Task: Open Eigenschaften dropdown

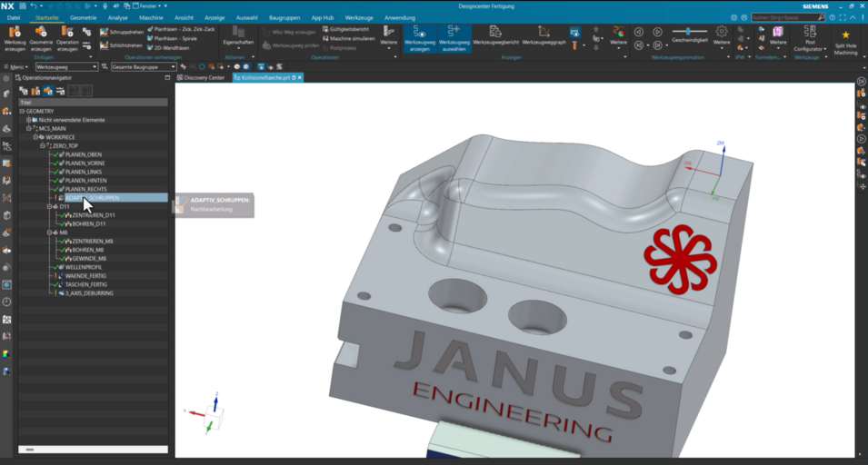Action: 239,38
